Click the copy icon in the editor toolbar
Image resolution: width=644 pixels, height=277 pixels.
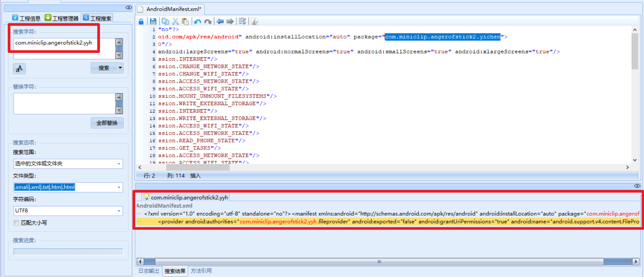tap(165, 21)
